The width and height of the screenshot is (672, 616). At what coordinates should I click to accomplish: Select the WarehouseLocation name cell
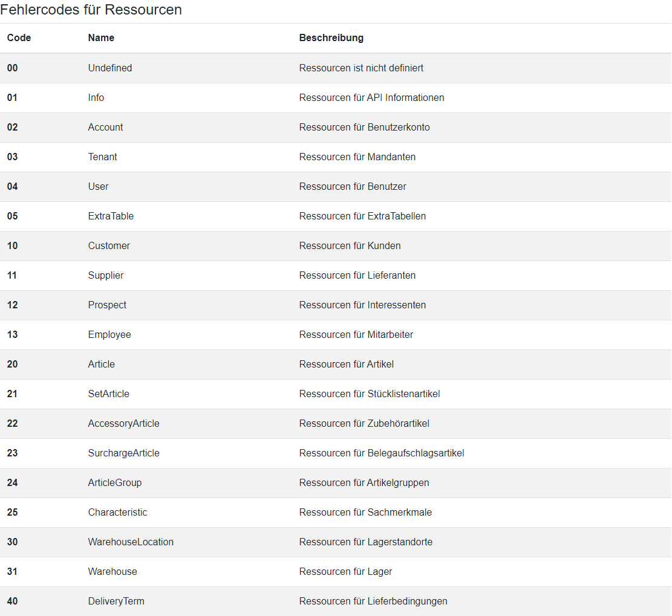pos(131,542)
